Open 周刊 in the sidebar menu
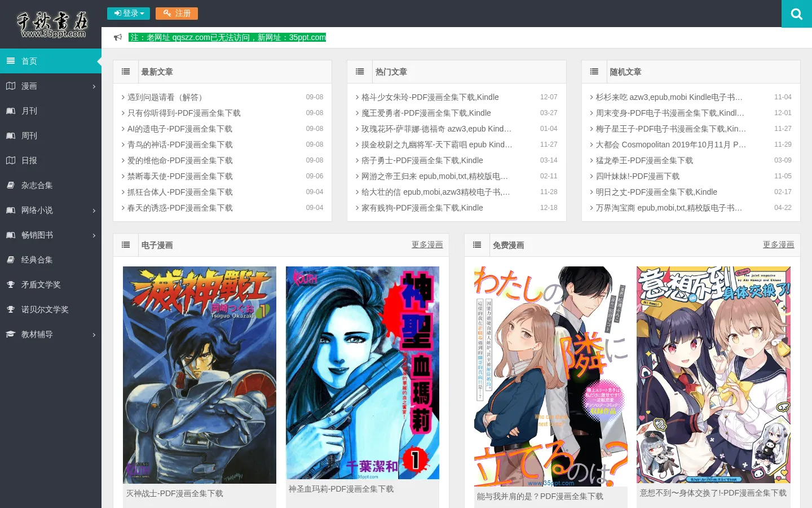The image size is (812, 508). [x=51, y=135]
